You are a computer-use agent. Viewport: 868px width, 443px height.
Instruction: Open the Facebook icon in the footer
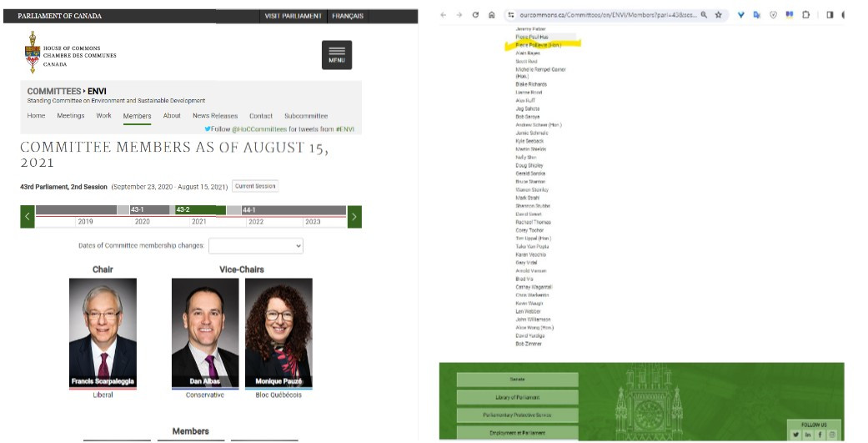tap(820, 435)
